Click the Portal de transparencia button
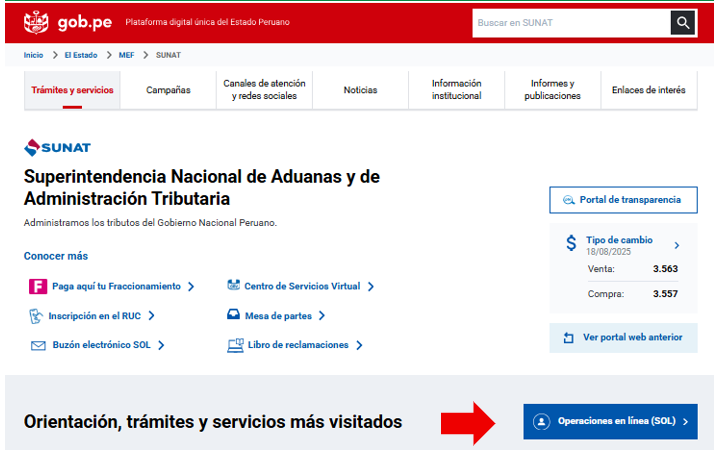The image size is (720, 455). pos(623,200)
